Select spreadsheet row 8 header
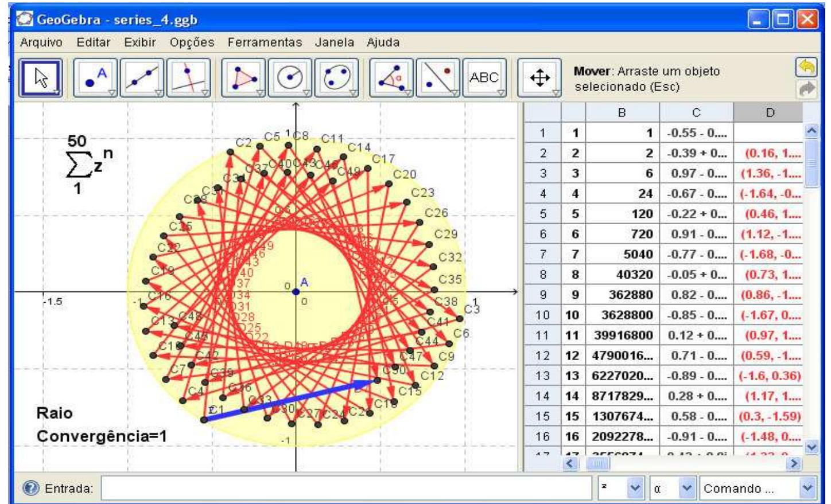Viewport: 831px width, 504px height. (543, 275)
